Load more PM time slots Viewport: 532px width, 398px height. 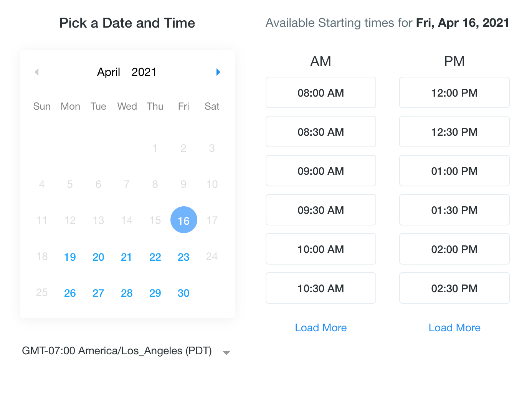pyautogui.click(x=454, y=327)
